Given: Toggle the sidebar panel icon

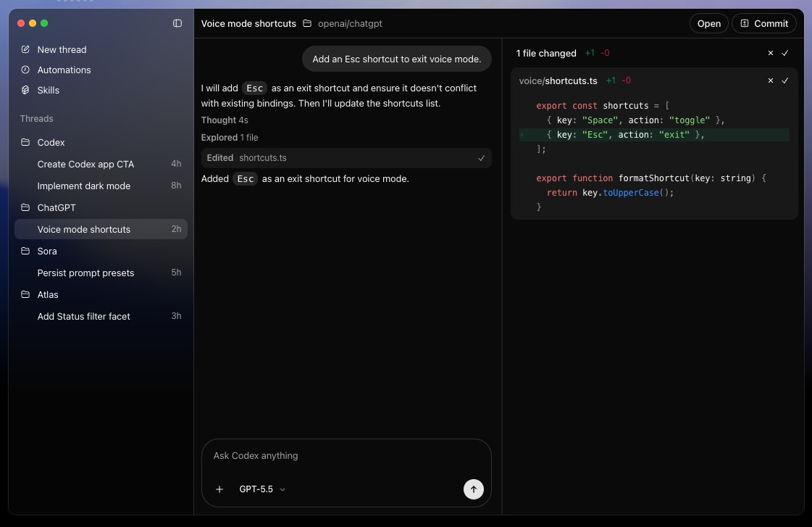Looking at the screenshot, I should [x=177, y=23].
